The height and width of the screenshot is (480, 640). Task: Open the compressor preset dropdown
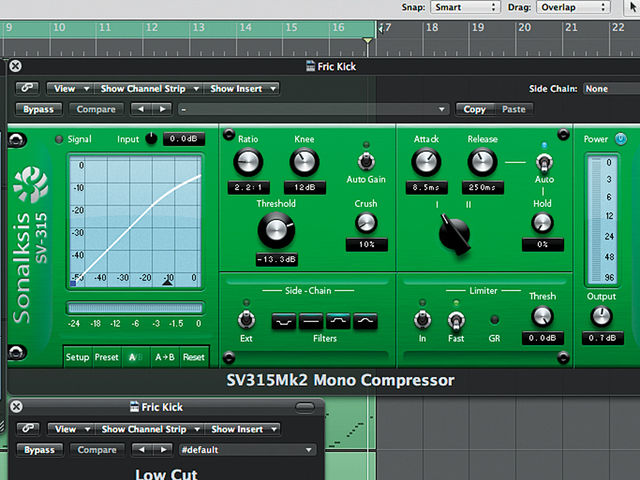[313, 109]
